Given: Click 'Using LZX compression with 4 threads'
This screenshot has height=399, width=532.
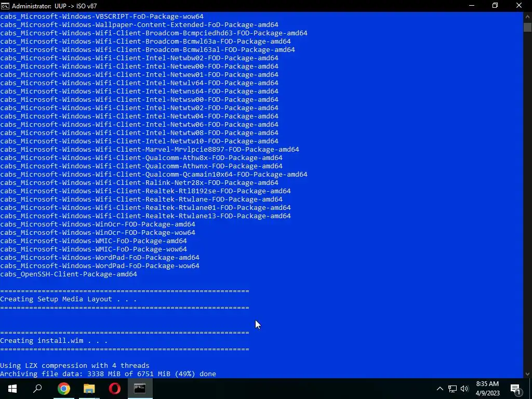Looking at the screenshot, I should [x=75, y=366].
